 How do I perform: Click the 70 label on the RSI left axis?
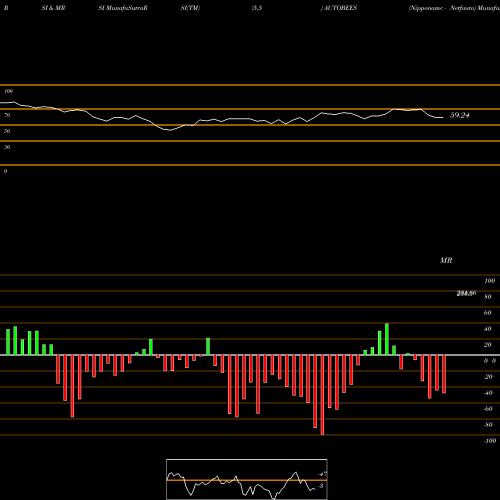7,115
